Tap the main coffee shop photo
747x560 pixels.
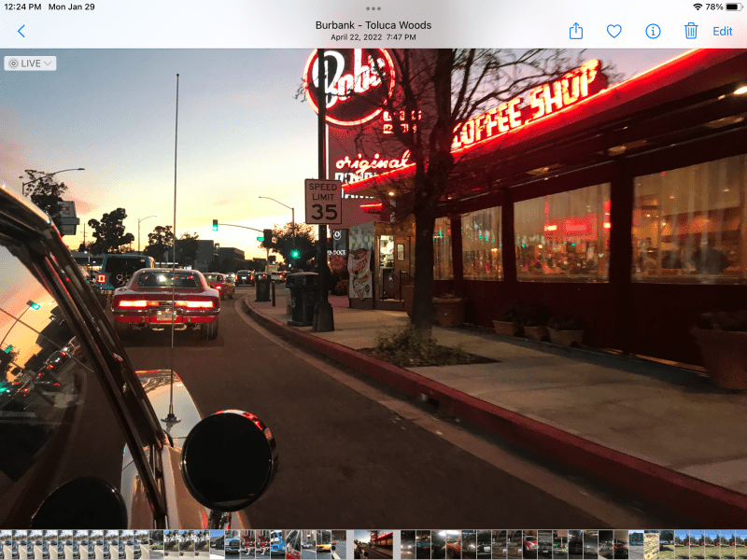(373, 288)
